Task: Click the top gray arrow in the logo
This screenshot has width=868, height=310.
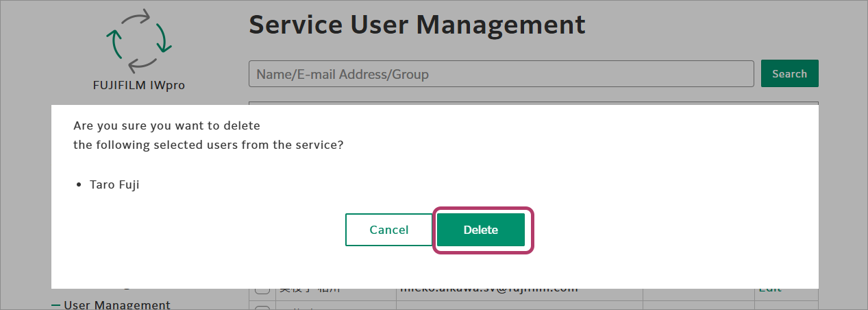Action: pyautogui.click(x=136, y=17)
